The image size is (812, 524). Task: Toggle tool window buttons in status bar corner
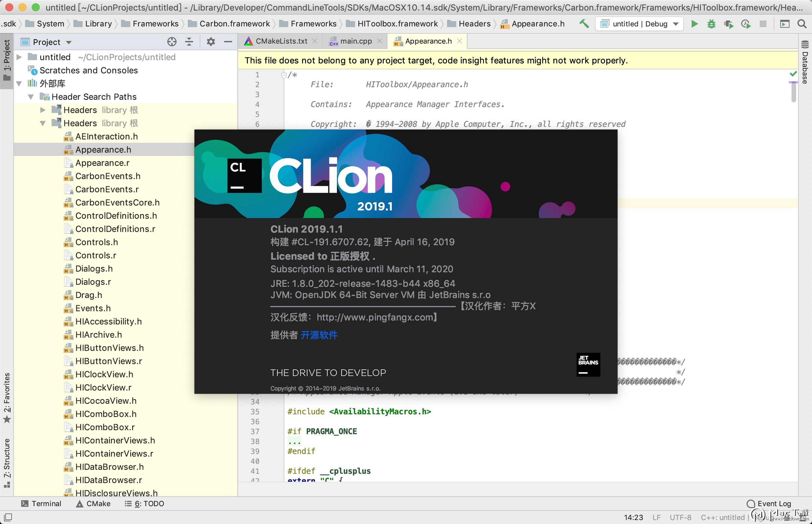coord(8,517)
